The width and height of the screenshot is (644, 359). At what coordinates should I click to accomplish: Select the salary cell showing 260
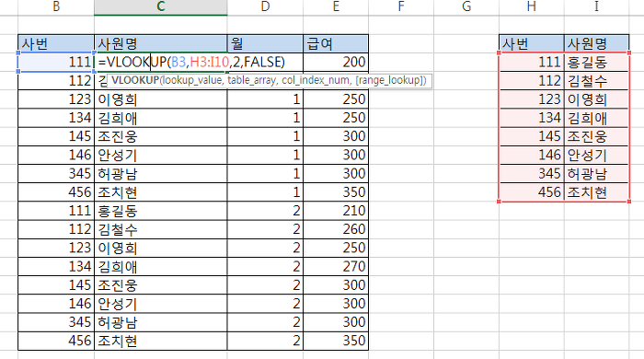[x=336, y=229]
